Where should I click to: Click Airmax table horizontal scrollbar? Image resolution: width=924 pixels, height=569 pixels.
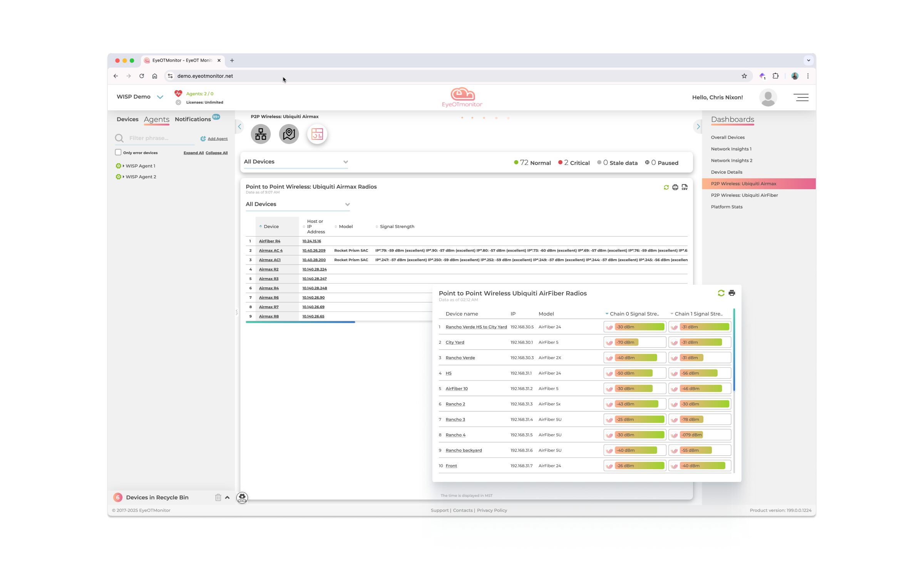(300, 322)
